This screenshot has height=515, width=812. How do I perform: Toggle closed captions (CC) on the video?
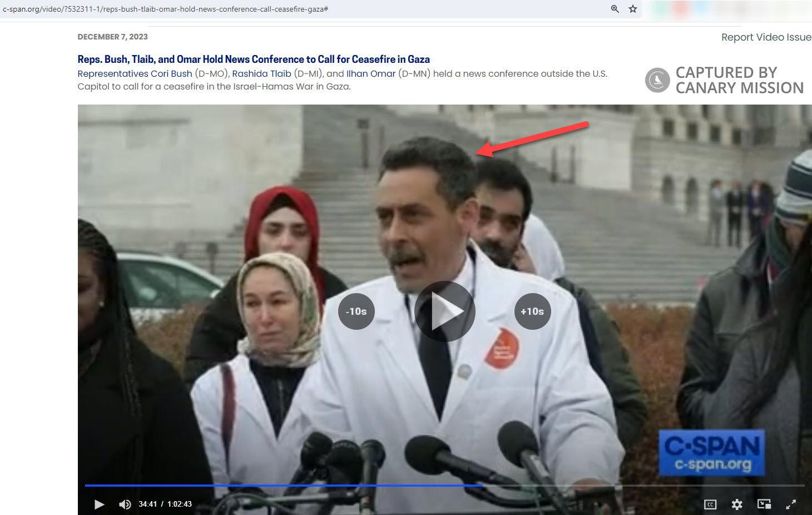(710, 504)
